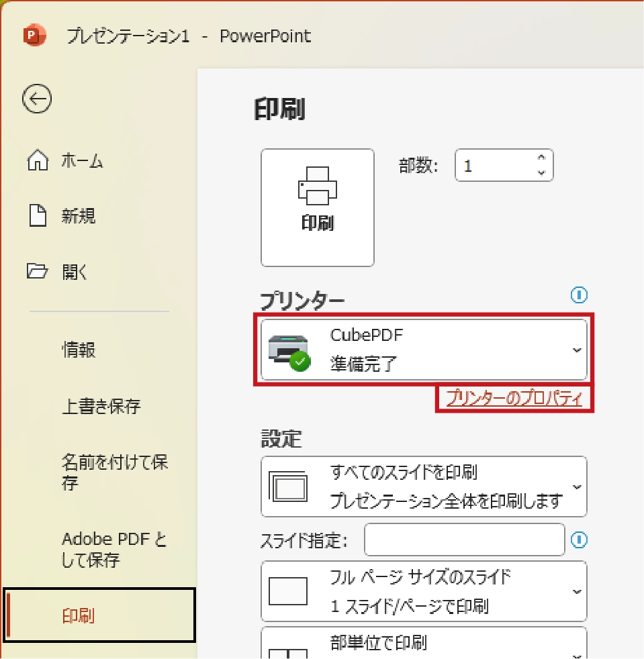The width and height of the screenshot is (644, 659).
Task: Click the info icon next to プリンター heading
Action: [579, 295]
